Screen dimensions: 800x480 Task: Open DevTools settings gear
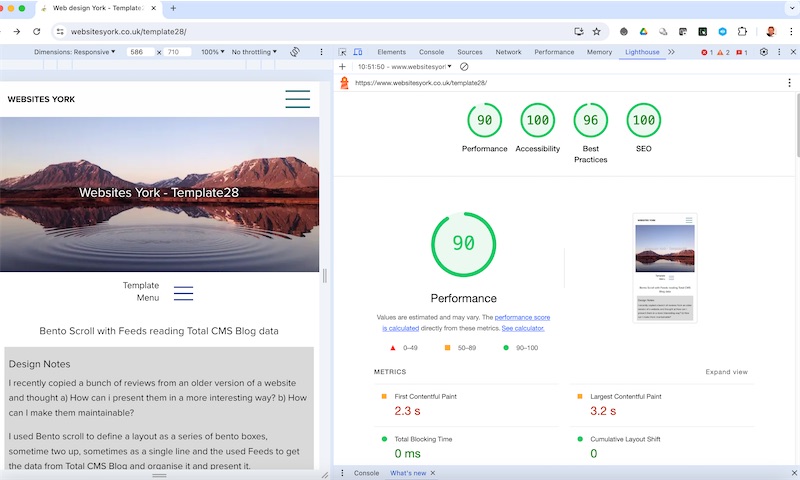click(x=764, y=52)
